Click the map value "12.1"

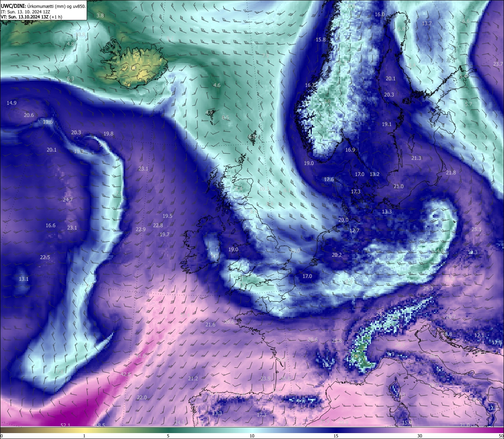pos(479,335)
